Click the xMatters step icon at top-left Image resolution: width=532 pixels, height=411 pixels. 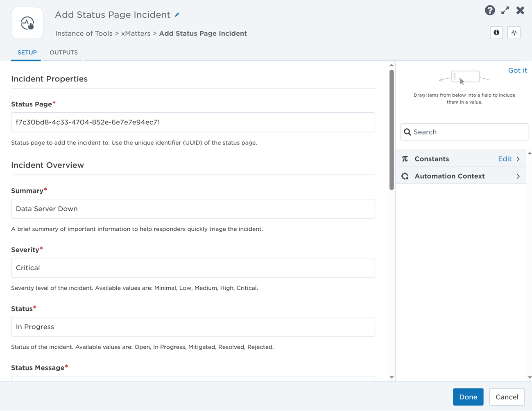27,23
